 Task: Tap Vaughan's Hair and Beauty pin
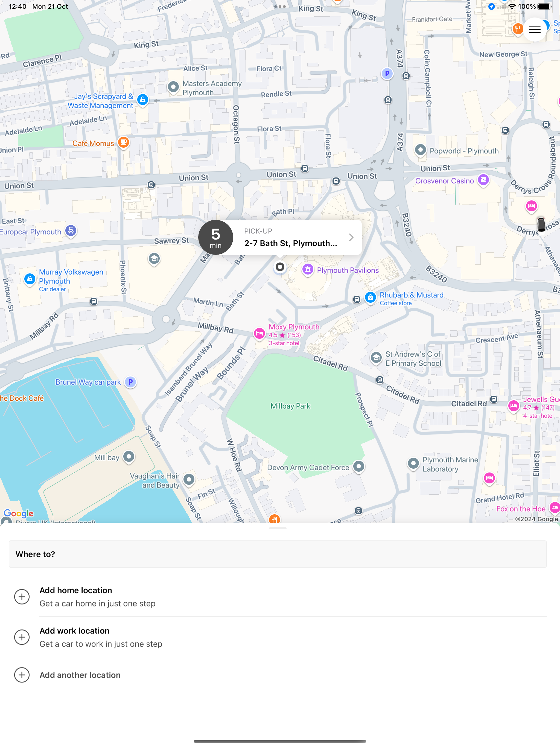[x=189, y=479]
